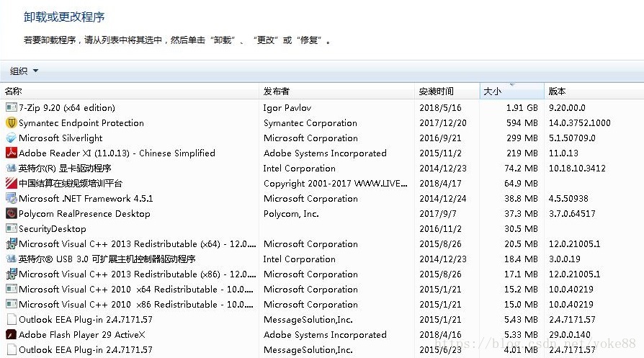Click the Microsoft Silverlight icon
This screenshot has height=358, width=644.
(12, 138)
